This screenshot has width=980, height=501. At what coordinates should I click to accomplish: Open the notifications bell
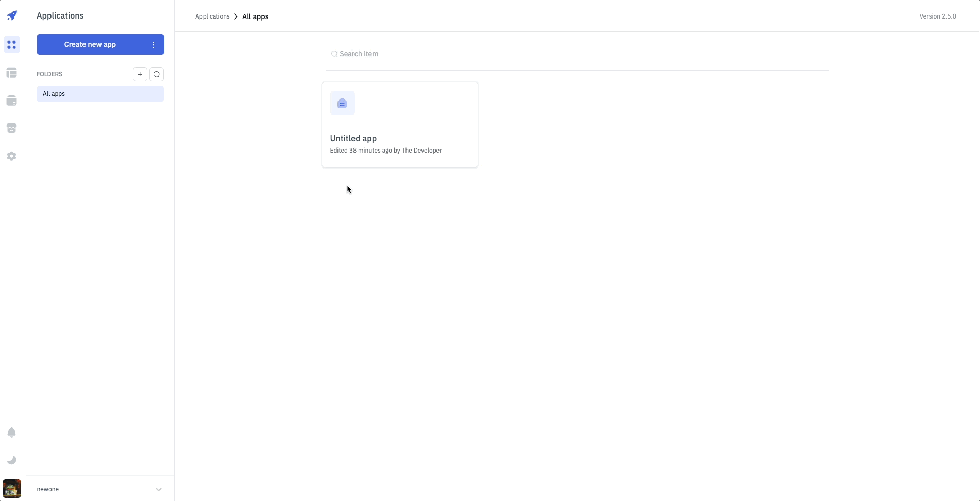coord(12,432)
